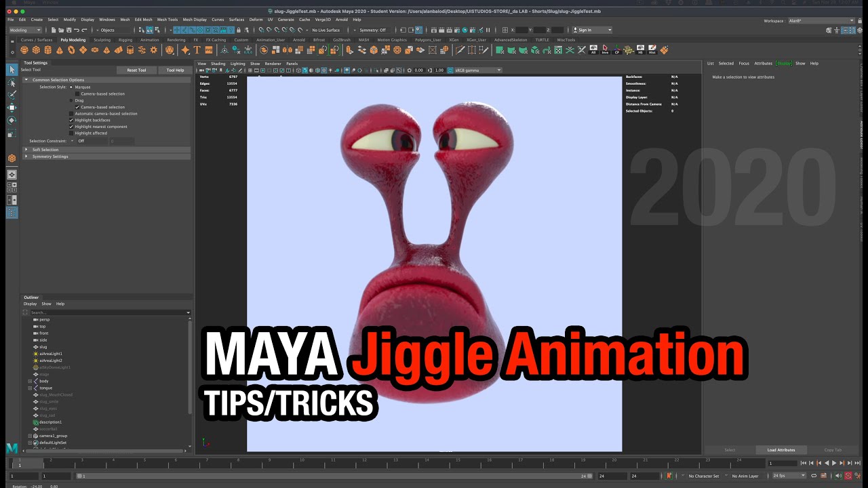Switch to the Rigging shelf tab
This screenshot has width=868, height=488.
125,40
